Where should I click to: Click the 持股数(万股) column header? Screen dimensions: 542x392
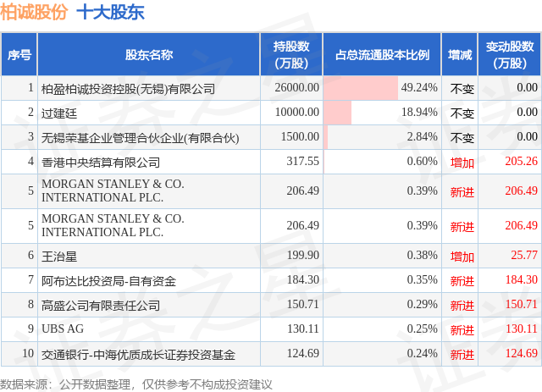click(291, 55)
